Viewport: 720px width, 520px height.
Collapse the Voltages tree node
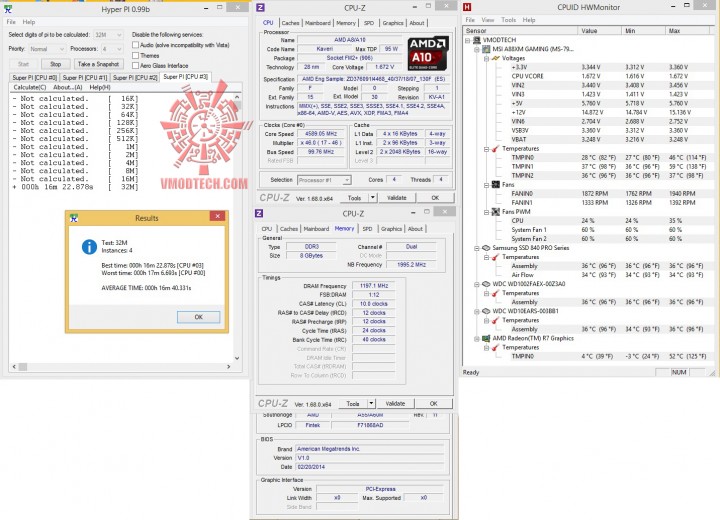coord(486,59)
